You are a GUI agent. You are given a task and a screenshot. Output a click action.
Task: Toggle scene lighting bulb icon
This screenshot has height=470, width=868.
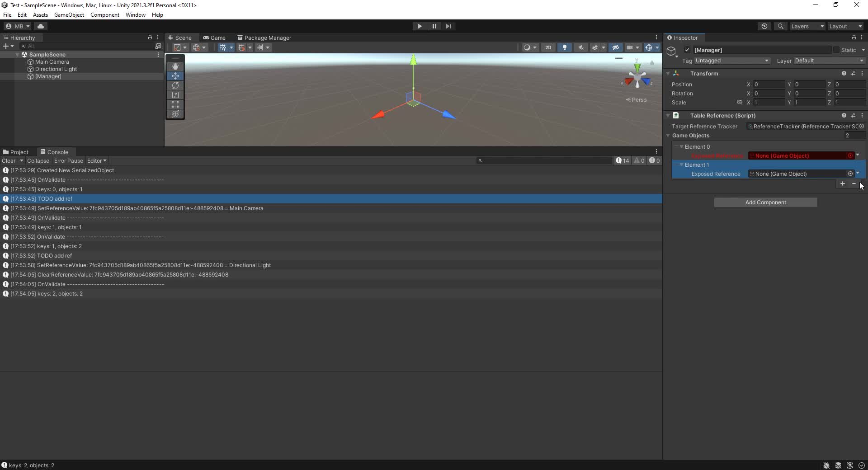click(564, 47)
